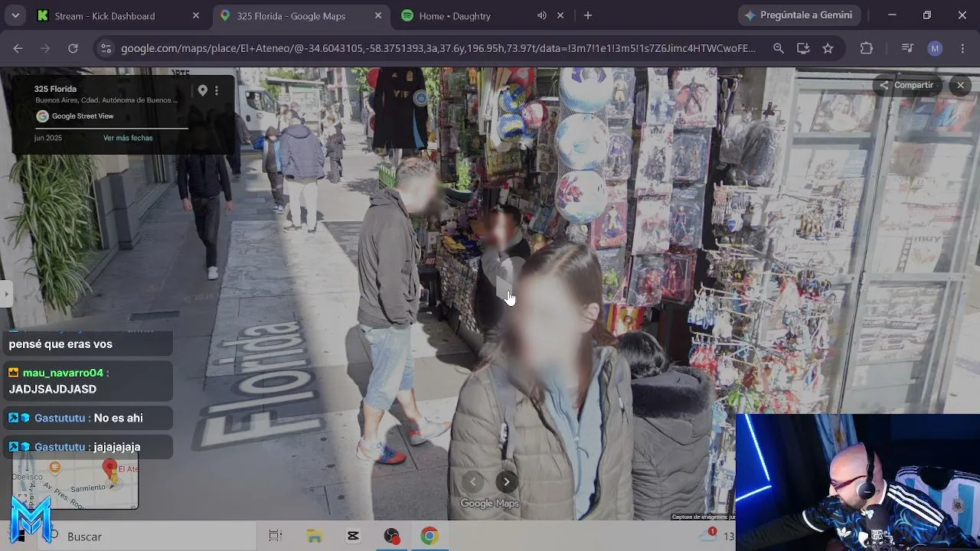The width and height of the screenshot is (980, 551).
Task: Click the 325 Florida address title
Action: [55, 89]
